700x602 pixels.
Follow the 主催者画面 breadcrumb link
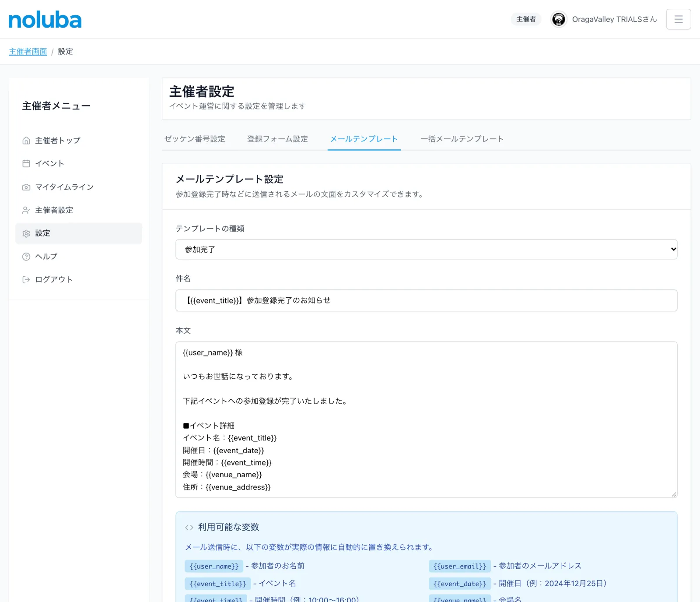(28, 52)
